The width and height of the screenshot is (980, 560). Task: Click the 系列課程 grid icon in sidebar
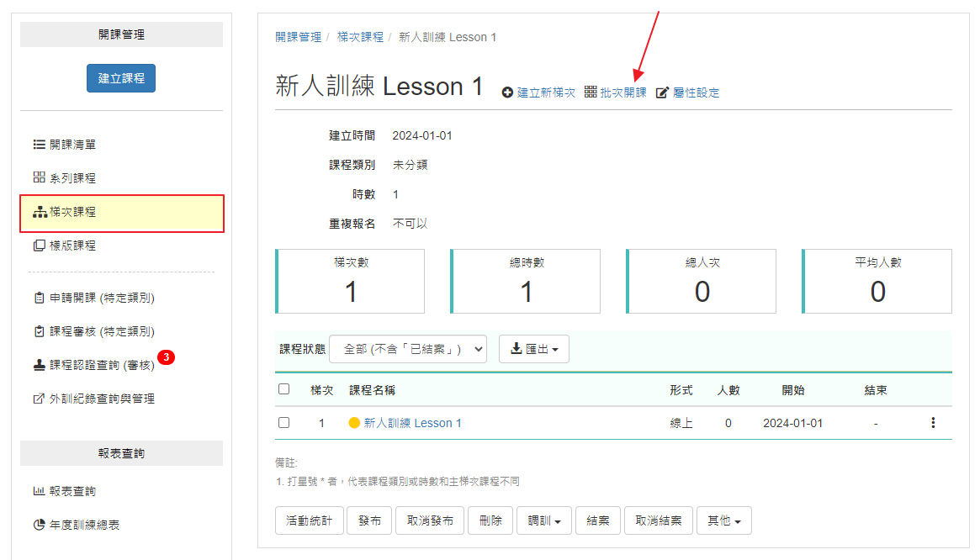click(x=39, y=178)
